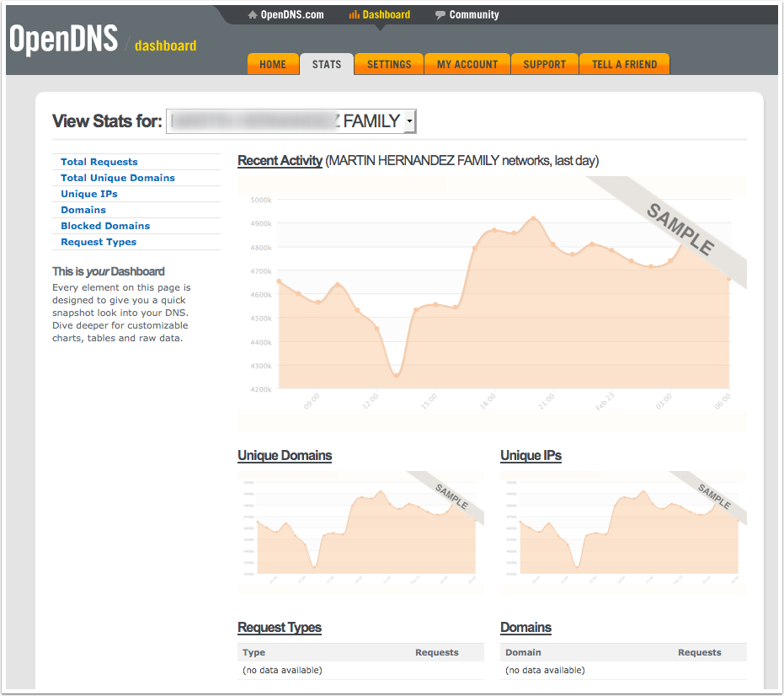Image resolution: width=784 pixels, height=696 pixels.
Task: Open the Dashboard link in top bar
Action: pyautogui.click(x=386, y=14)
